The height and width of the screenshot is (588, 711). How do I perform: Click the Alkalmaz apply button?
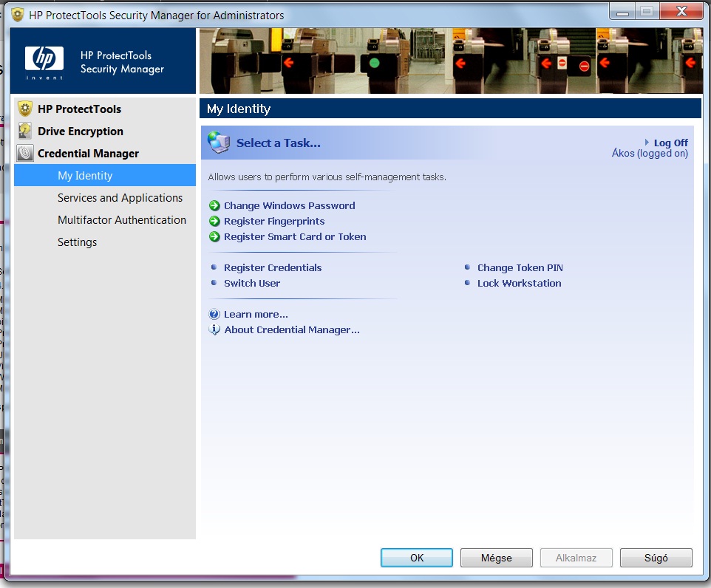pos(576,558)
